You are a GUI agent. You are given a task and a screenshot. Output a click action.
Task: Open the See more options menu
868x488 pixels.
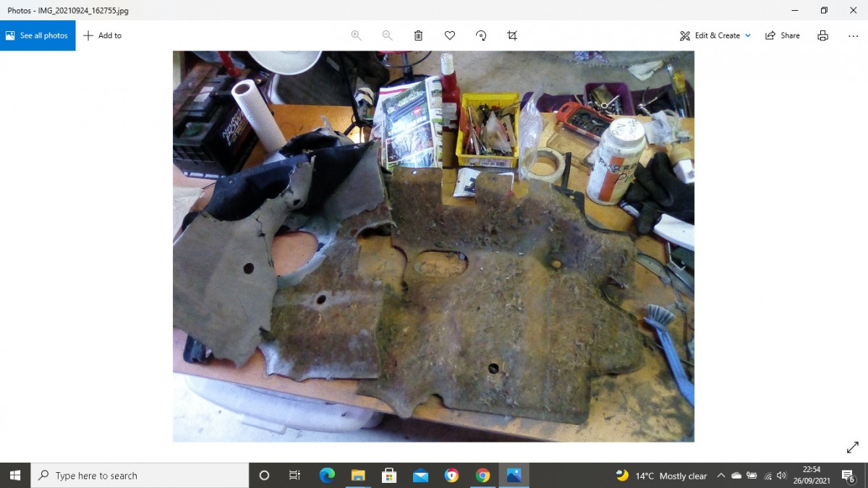pos(853,35)
